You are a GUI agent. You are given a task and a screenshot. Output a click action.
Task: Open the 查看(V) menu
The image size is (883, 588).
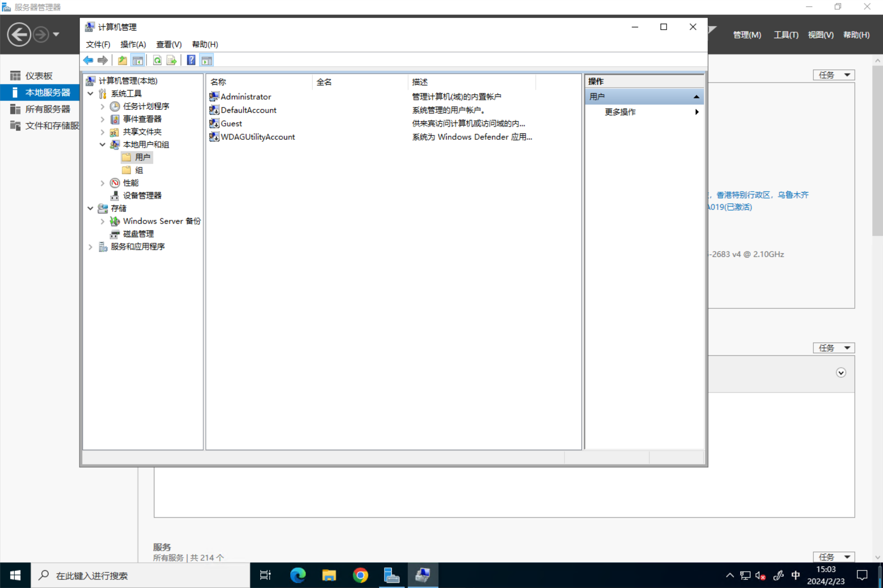coord(168,44)
